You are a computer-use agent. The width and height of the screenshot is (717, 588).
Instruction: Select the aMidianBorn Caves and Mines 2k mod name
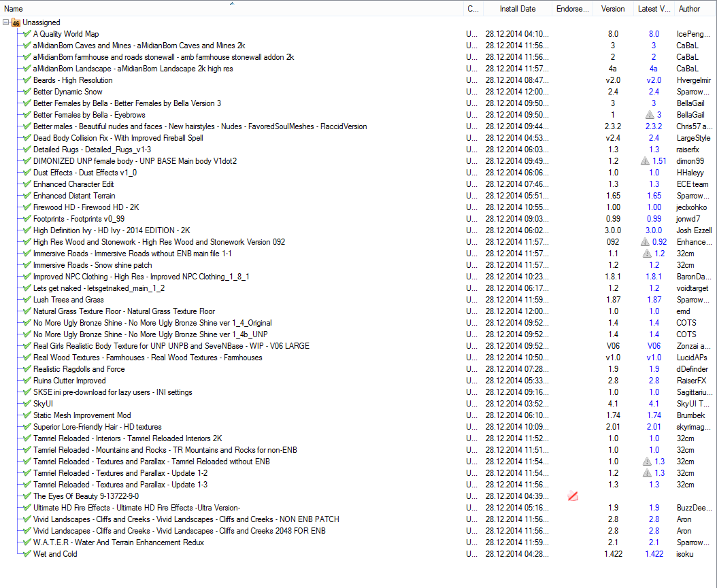[139, 46]
